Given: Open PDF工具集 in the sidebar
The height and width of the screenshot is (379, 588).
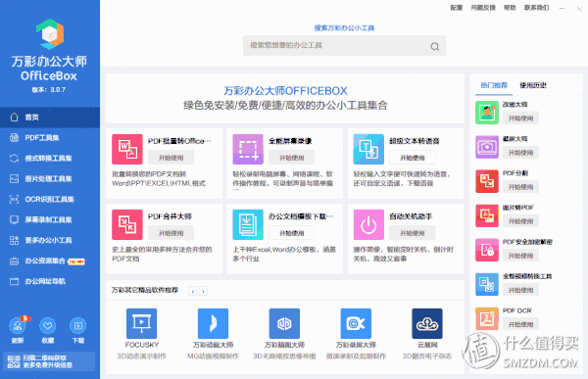Looking at the screenshot, I should pos(50,137).
